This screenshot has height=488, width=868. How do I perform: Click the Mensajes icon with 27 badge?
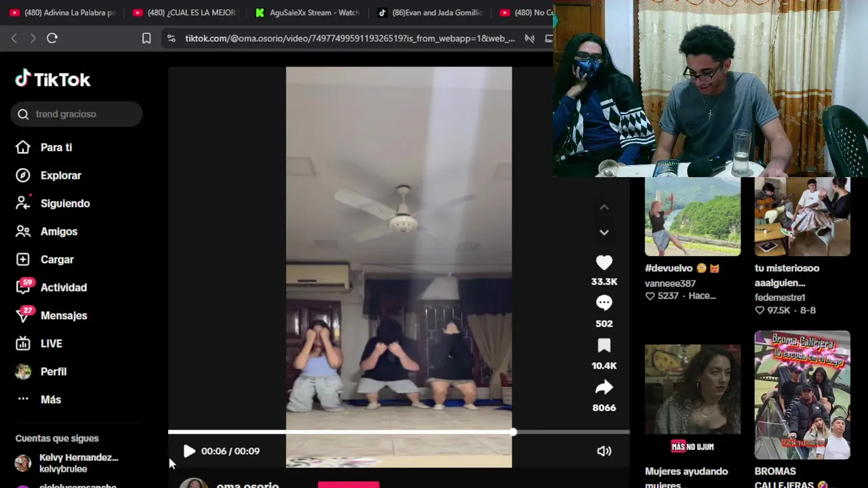[24, 314]
